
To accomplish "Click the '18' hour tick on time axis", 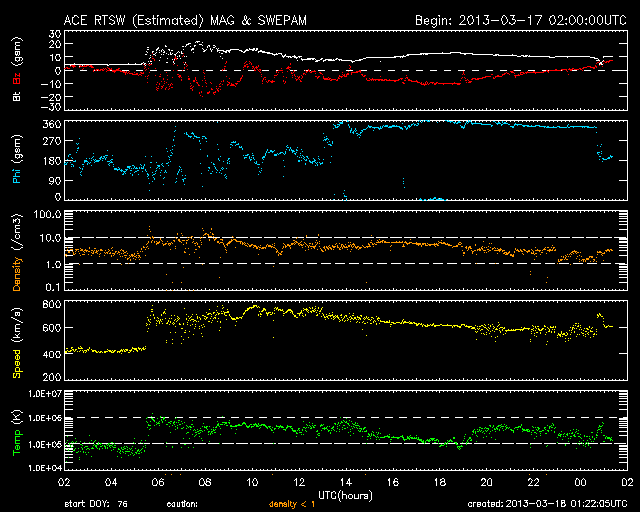I will pyautogui.click(x=440, y=483).
